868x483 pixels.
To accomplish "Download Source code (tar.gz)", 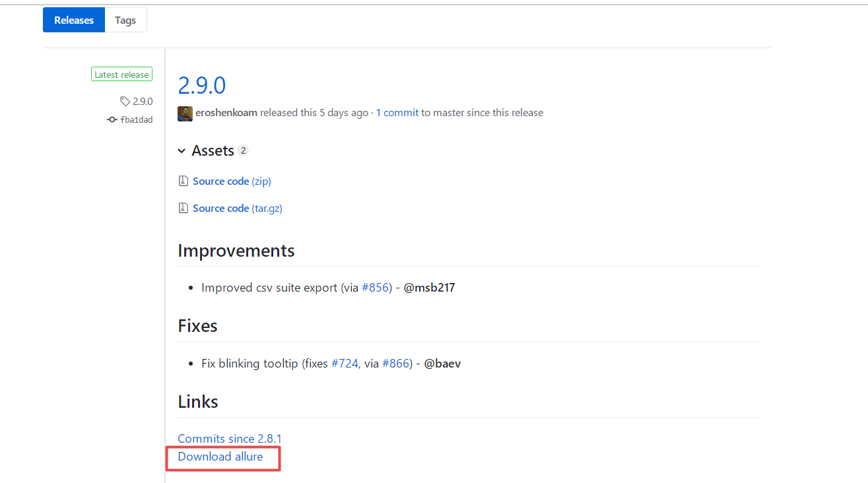I will point(238,209).
